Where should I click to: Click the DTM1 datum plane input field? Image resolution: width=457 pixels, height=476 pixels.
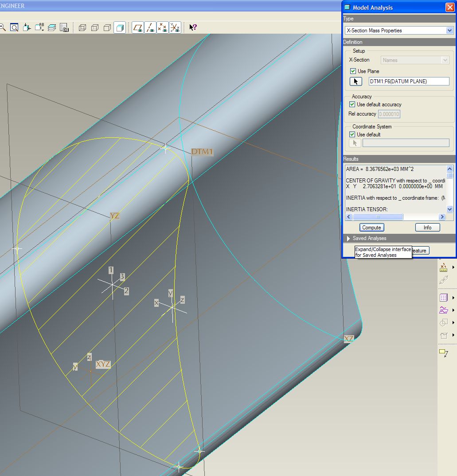click(x=408, y=81)
